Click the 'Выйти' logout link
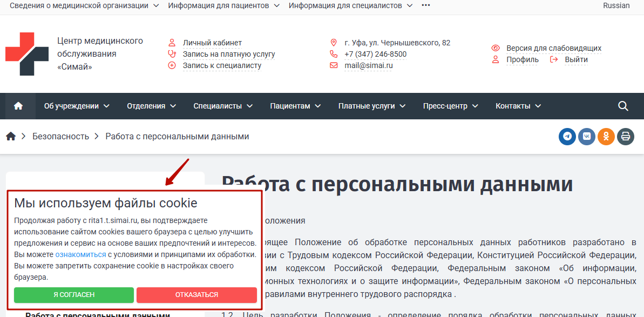This screenshot has height=317, width=644. [x=575, y=59]
